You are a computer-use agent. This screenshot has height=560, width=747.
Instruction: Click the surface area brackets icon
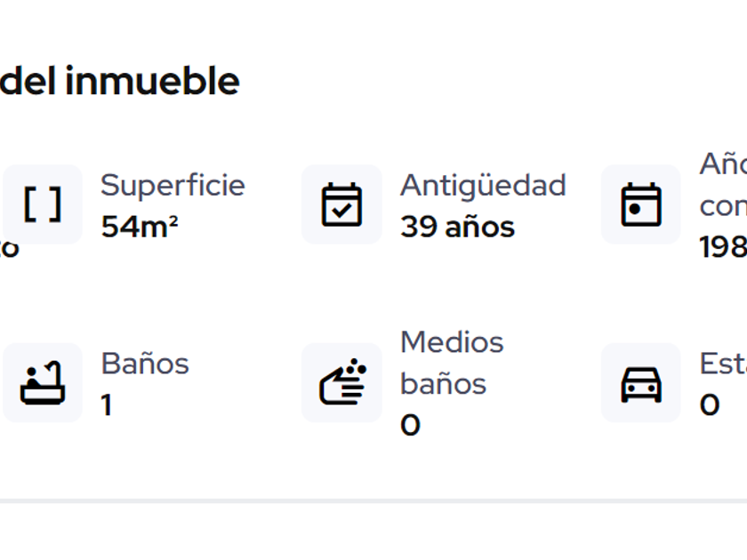42,204
